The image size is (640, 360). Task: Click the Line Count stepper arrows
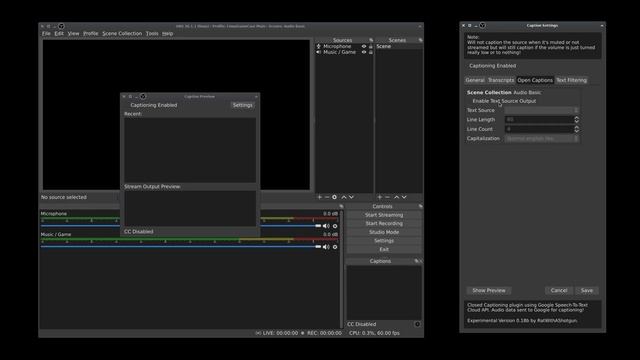click(576, 129)
